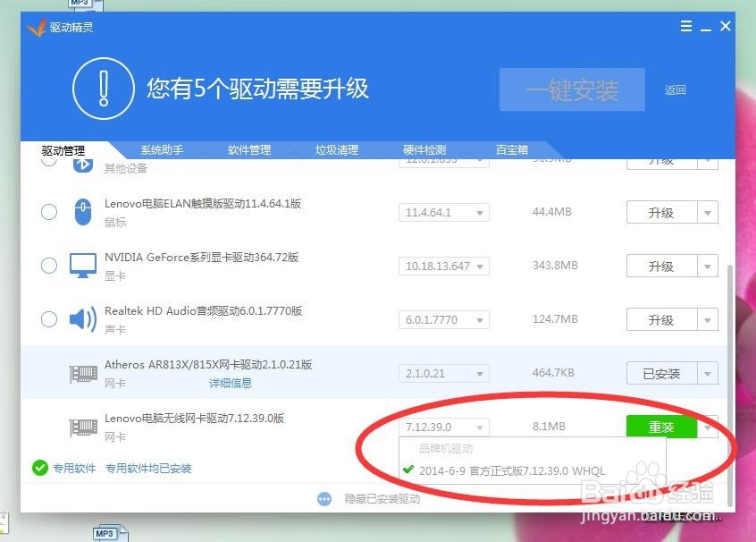This screenshot has width=756, height=542.
Task: Click the Driver Genius logo icon
Action: coord(37,28)
